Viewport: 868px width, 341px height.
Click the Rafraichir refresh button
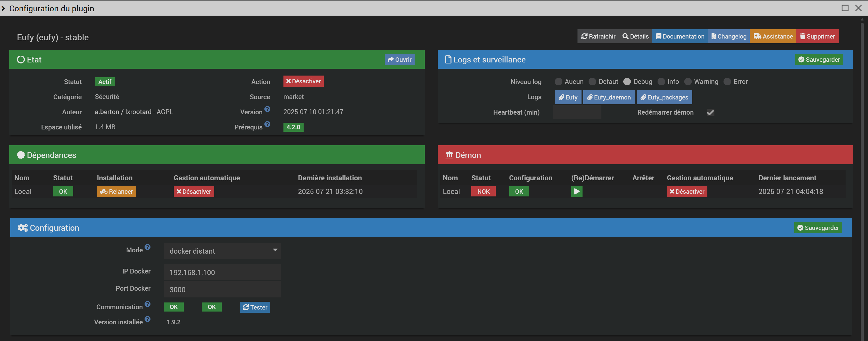coord(598,36)
